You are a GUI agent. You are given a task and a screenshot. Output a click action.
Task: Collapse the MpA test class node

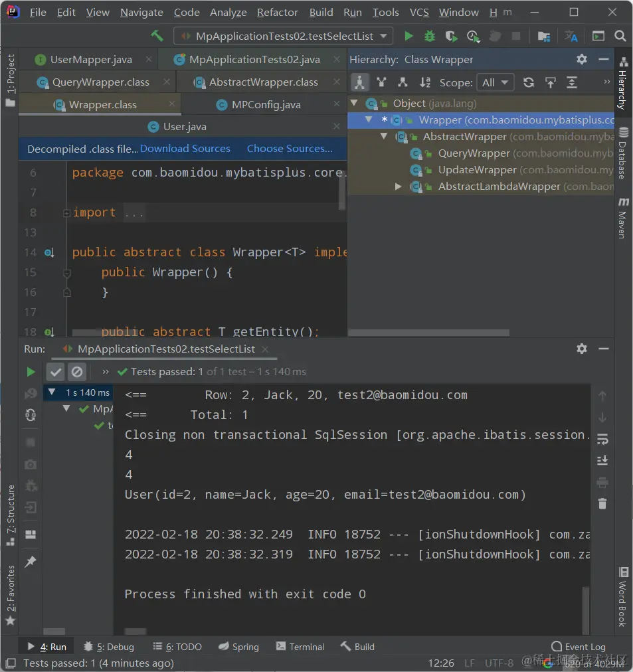[x=66, y=408]
